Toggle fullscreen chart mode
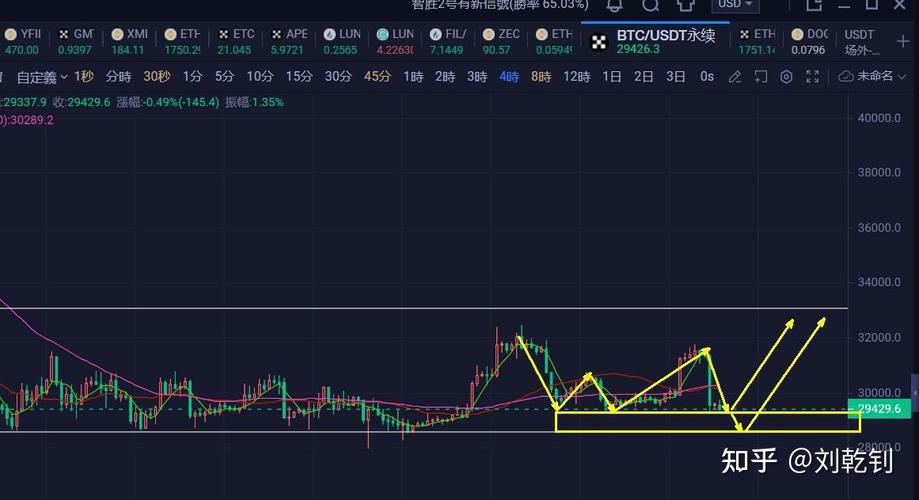Viewport: 919px width, 500px height. (812, 77)
